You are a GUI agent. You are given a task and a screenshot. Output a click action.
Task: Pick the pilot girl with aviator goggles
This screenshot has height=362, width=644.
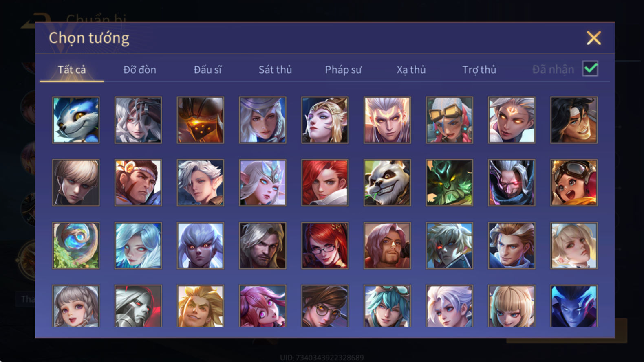point(574,182)
